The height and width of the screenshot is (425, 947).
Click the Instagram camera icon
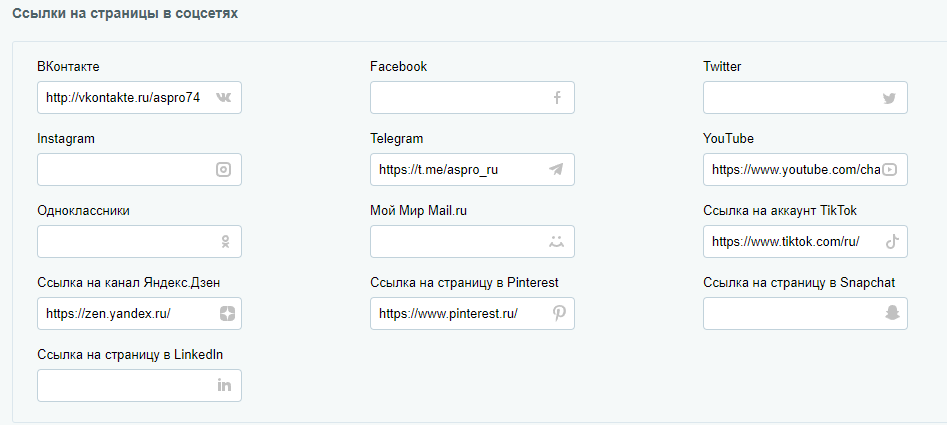[223, 170]
